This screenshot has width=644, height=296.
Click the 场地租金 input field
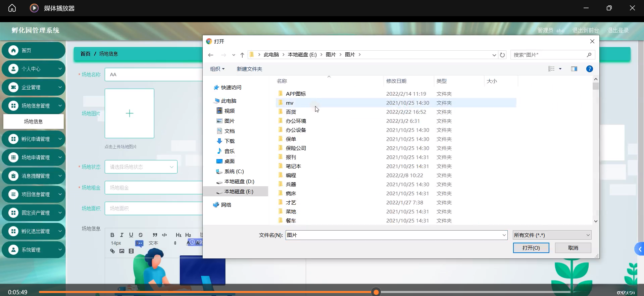154,188
